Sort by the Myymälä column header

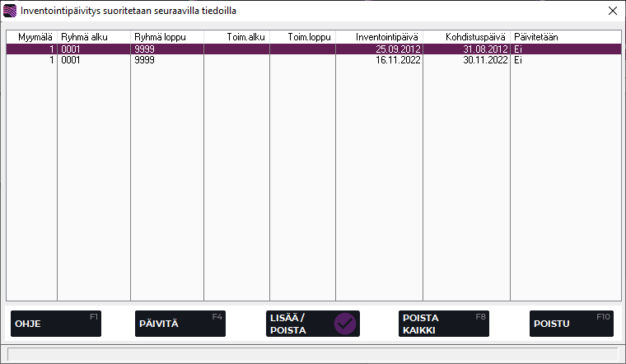coord(31,37)
